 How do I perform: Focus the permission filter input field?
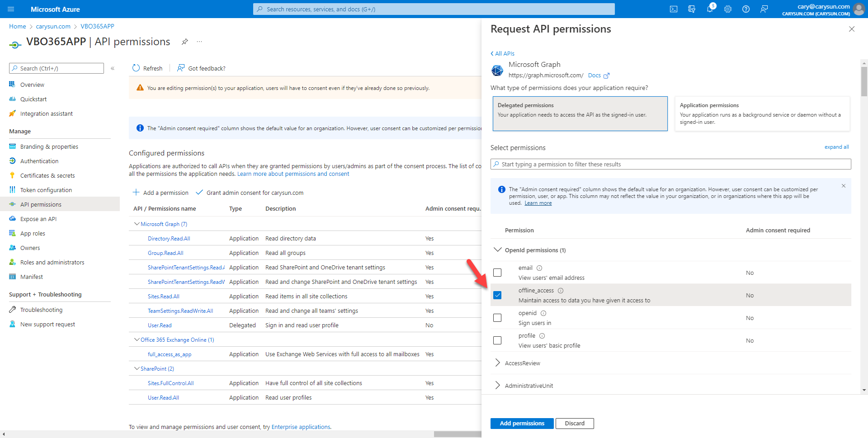tap(671, 164)
